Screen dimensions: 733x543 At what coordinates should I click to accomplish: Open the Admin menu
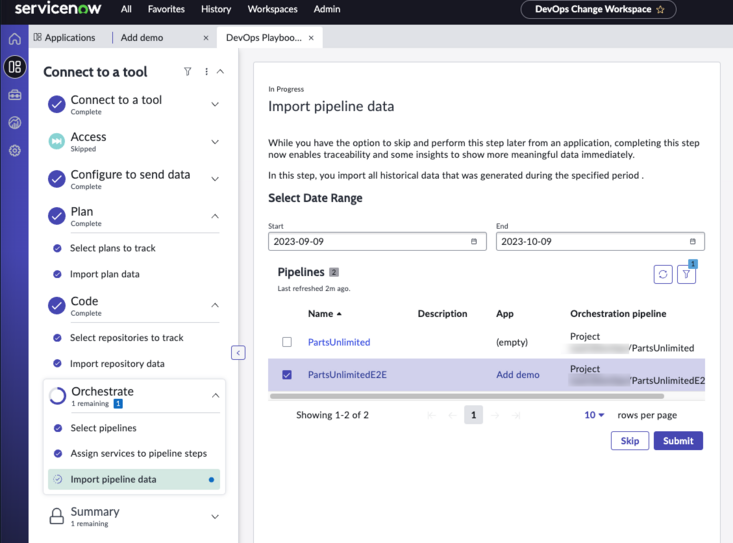point(327,9)
